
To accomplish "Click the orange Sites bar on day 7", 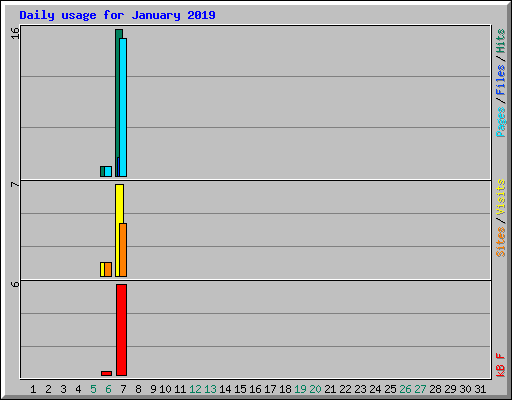I will tap(123, 250).
